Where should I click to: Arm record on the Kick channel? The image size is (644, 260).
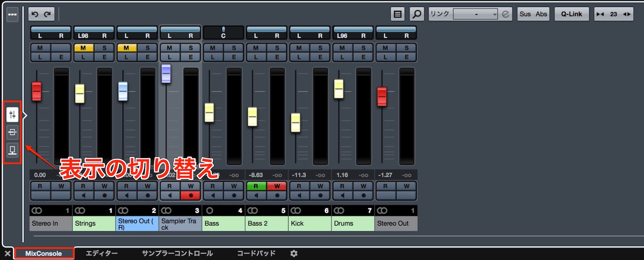pyautogui.click(x=320, y=195)
